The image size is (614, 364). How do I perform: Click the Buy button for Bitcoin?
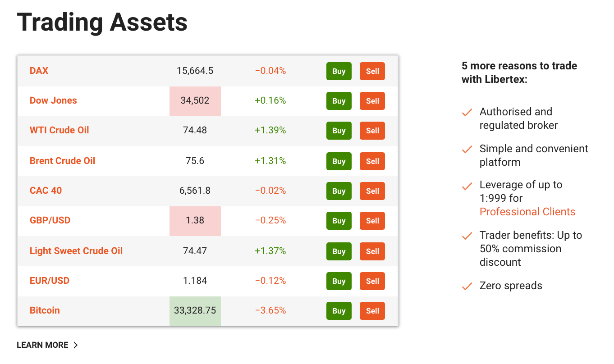(339, 310)
